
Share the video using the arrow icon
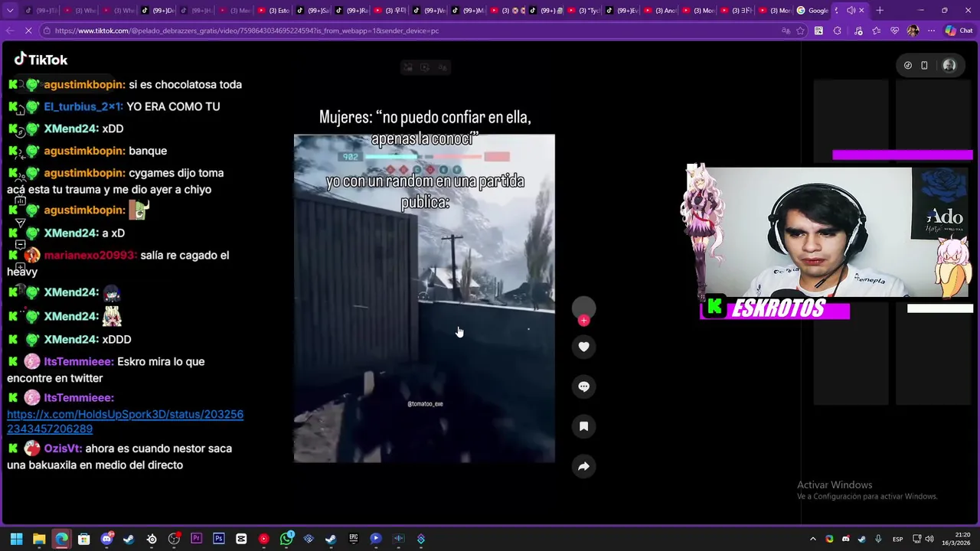click(583, 466)
